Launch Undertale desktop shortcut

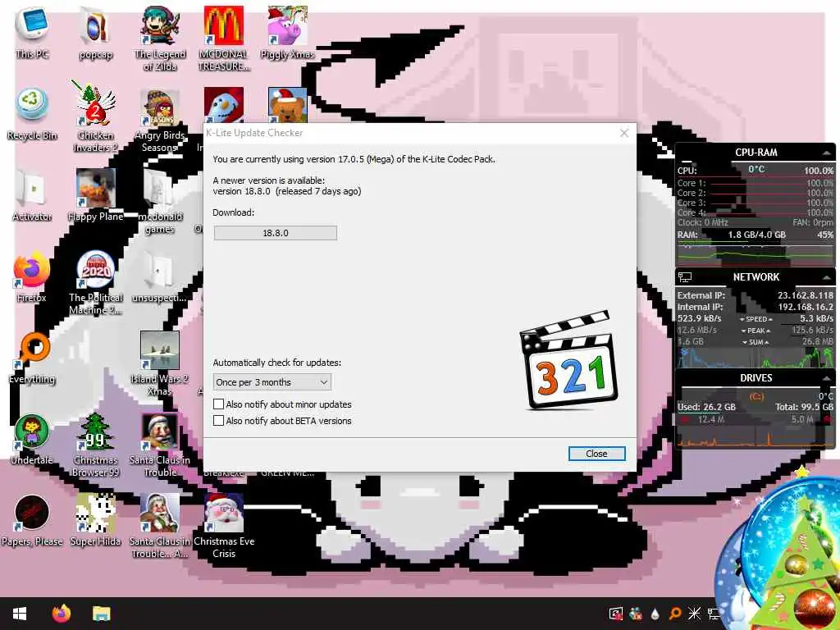[x=32, y=440]
